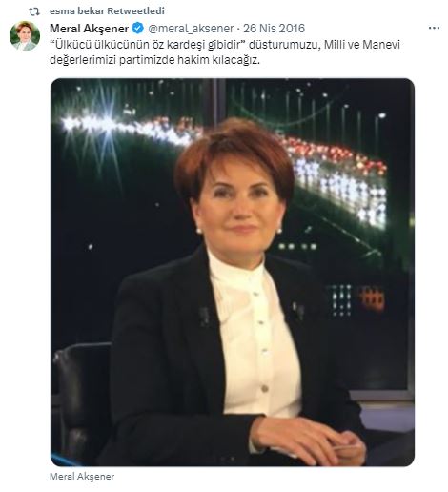Image resolution: width=448 pixels, height=492 pixels.
Task: Open the 'esma bekar Retweetledi' link
Action: click(107, 11)
